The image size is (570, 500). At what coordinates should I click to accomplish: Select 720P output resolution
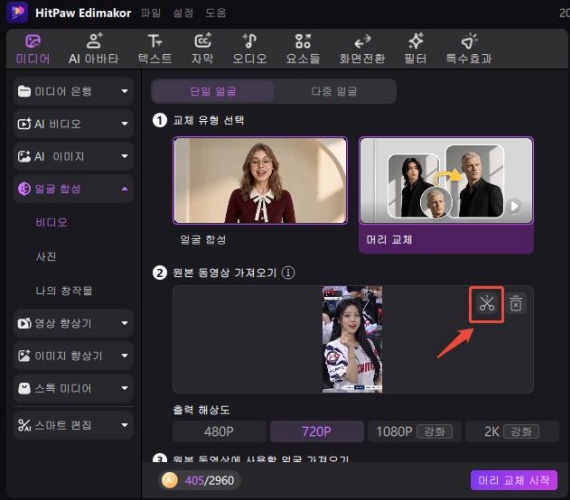click(317, 432)
